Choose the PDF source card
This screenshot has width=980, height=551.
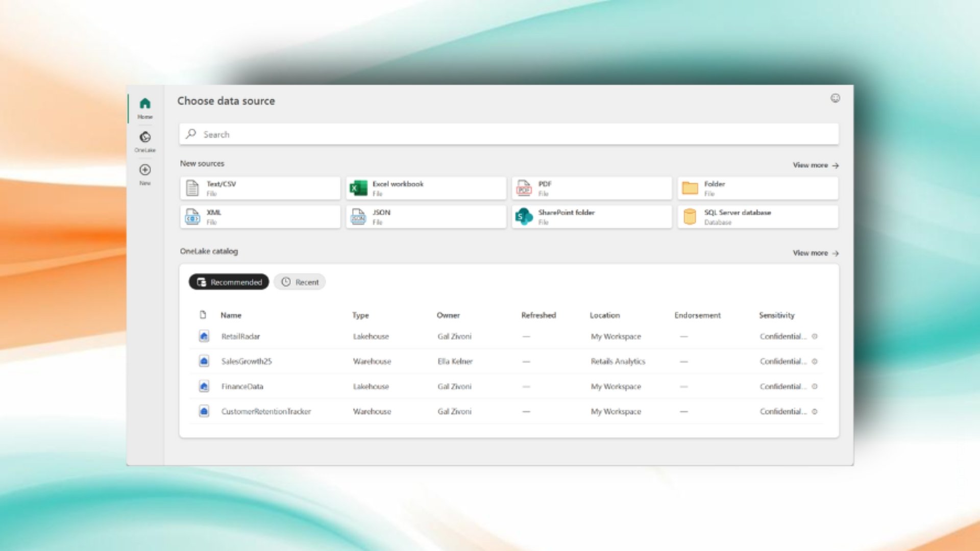tap(592, 188)
